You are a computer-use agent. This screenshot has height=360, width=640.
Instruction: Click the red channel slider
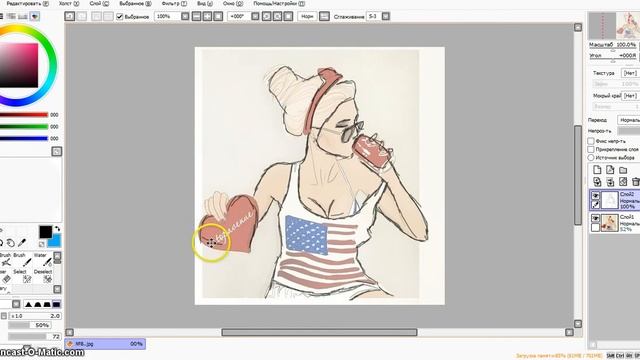pyautogui.click(x=24, y=115)
